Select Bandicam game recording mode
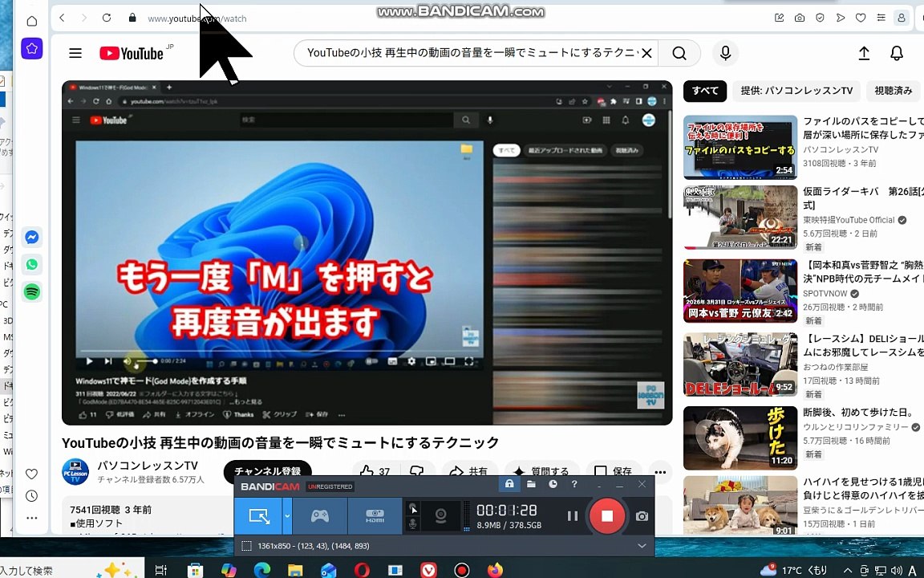This screenshot has height=578, width=924. point(319,516)
